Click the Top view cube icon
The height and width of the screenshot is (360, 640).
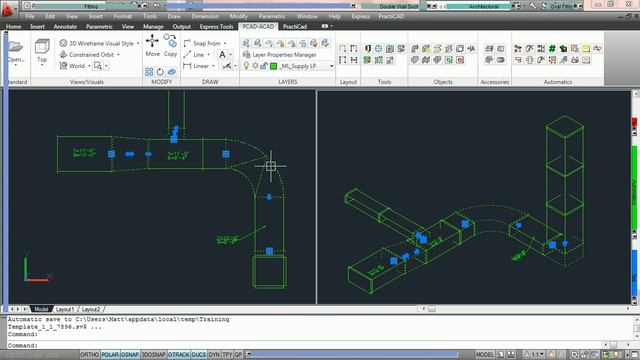[x=42, y=47]
